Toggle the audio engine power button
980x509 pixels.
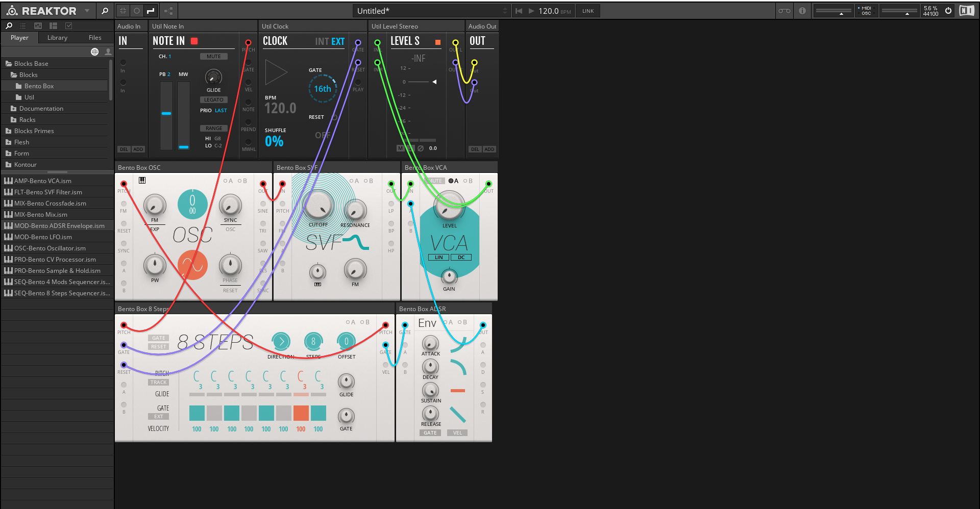948,11
